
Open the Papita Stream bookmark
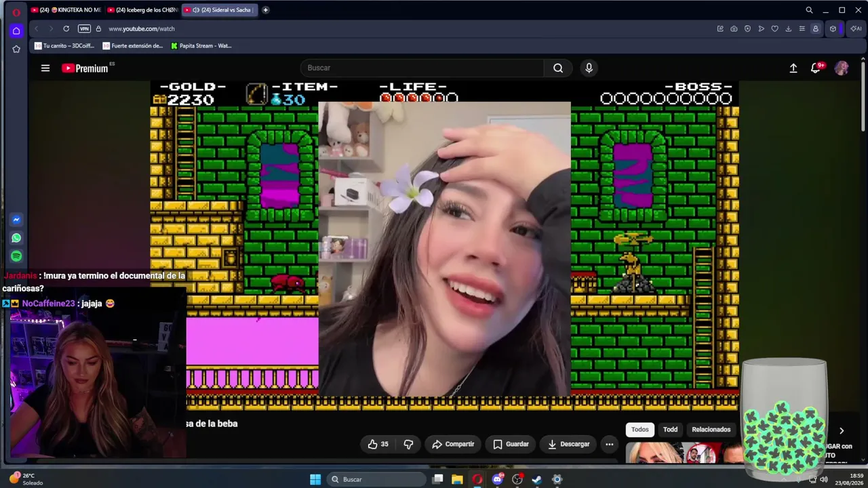pyautogui.click(x=201, y=46)
